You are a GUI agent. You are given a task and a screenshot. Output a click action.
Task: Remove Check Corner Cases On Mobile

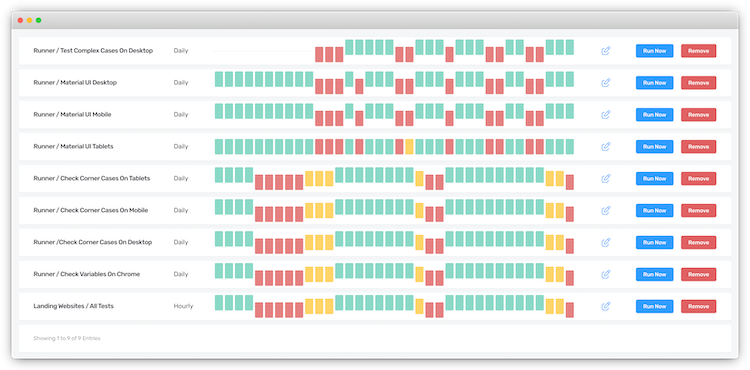[698, 210]
